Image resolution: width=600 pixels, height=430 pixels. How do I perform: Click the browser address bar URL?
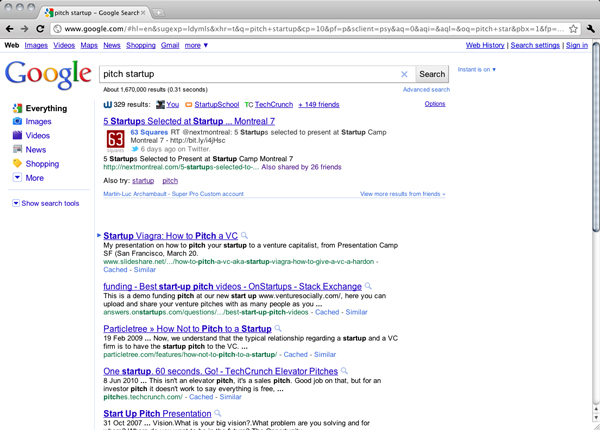pos(314,29)
